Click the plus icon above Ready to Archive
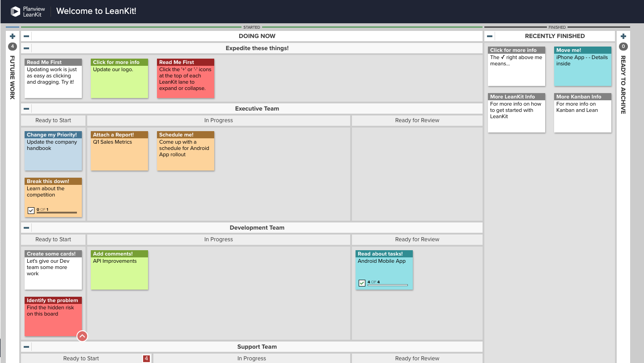 coord(623,36)
